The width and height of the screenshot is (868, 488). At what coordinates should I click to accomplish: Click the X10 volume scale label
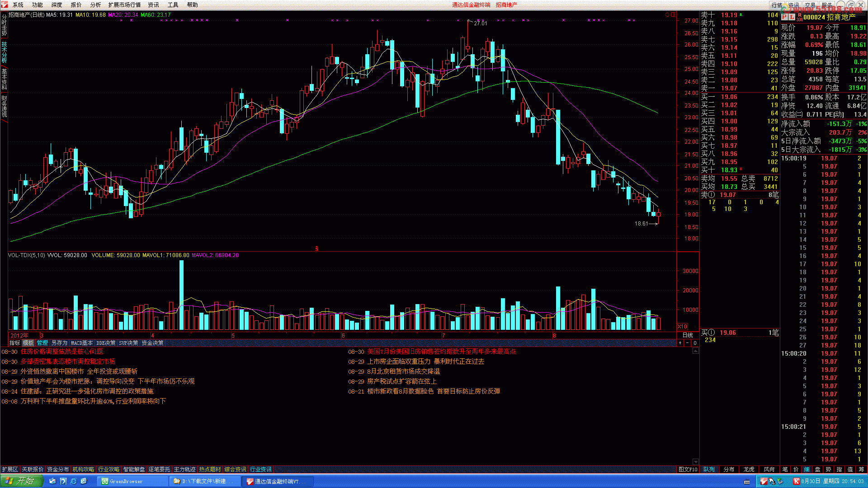pos(682,327)
